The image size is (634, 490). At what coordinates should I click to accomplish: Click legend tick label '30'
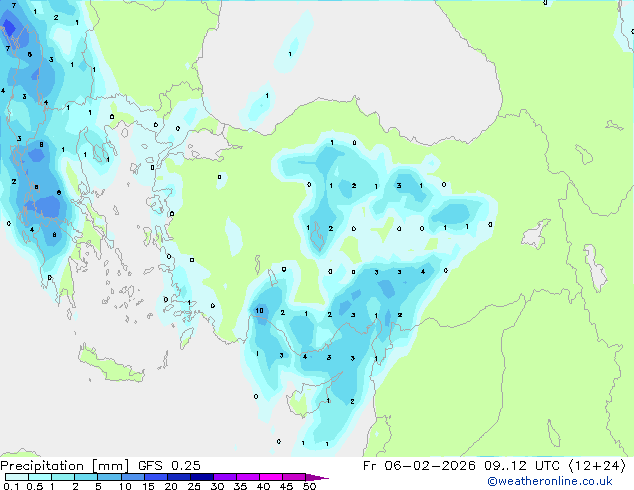(217, 486)
